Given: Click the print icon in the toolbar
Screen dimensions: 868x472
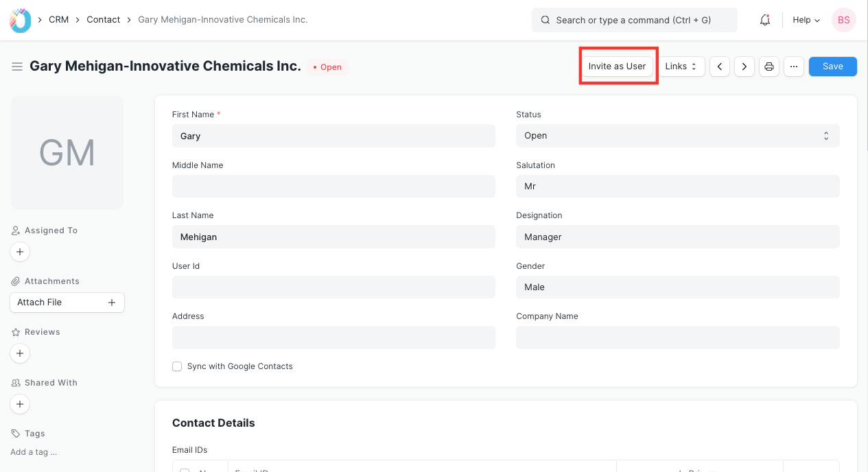Looking at the screenshot, I should pos(769,66).
